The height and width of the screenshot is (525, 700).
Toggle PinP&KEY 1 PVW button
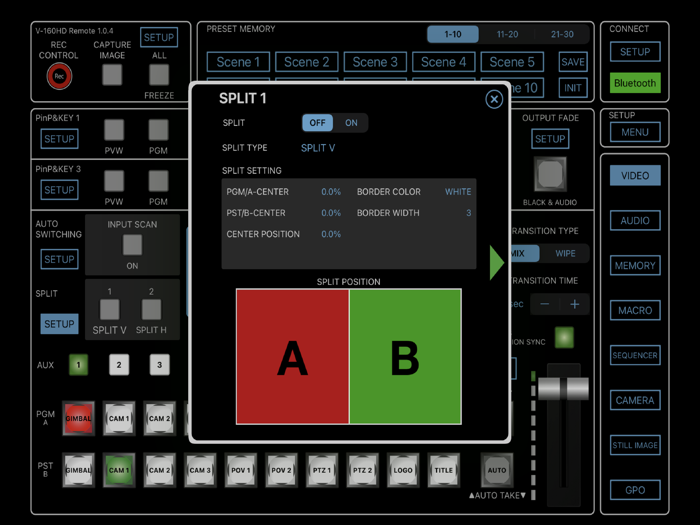tap(114, 130)
